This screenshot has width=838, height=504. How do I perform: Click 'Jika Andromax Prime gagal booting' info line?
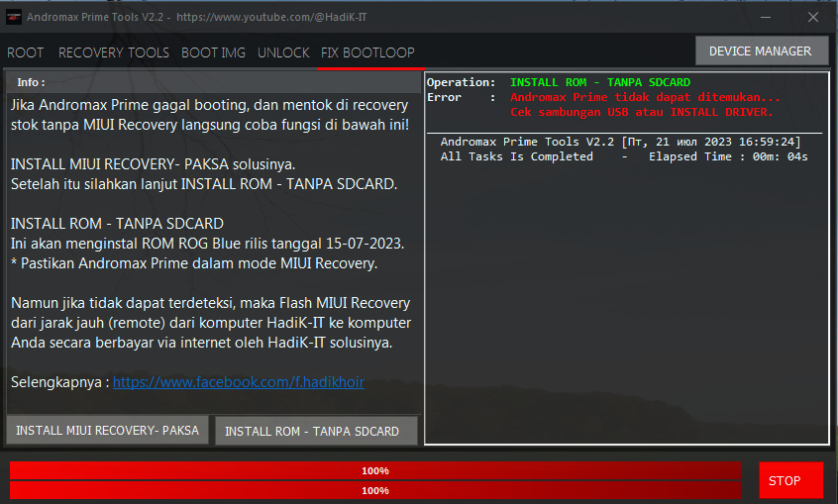(210, 105)
